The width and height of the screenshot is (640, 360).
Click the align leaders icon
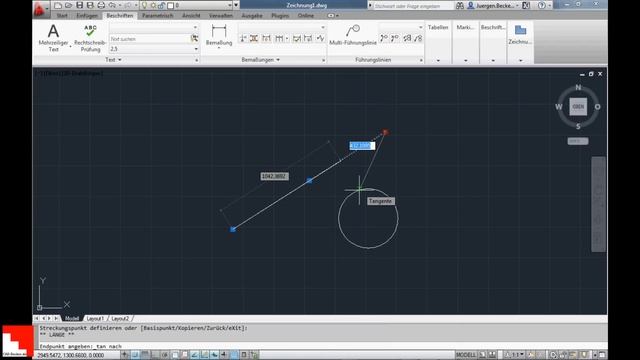pyautogui.click(x=407, y=38)
